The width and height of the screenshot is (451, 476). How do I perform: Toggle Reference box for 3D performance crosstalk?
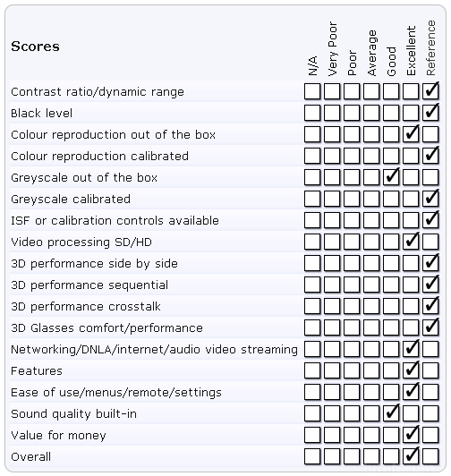click(x=430, y=306)
